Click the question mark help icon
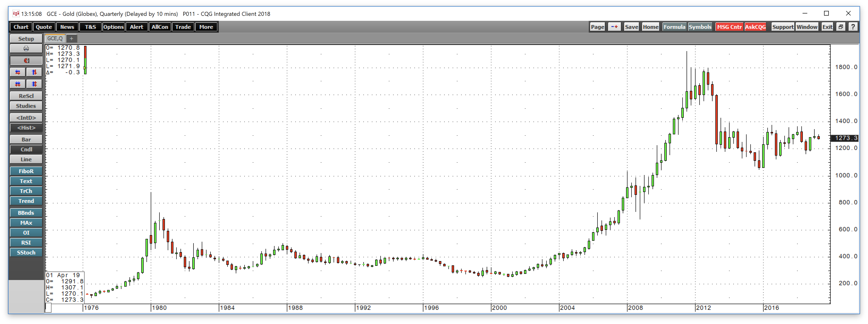 click(x=853, y=27)
